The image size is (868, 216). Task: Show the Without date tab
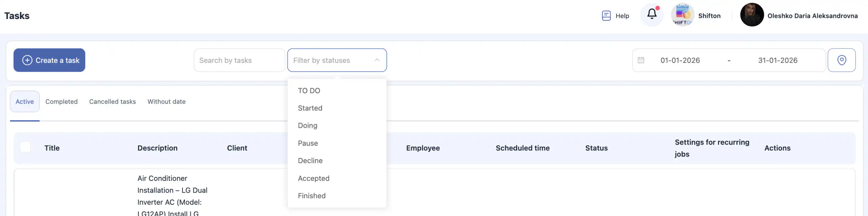pos(166,102)
